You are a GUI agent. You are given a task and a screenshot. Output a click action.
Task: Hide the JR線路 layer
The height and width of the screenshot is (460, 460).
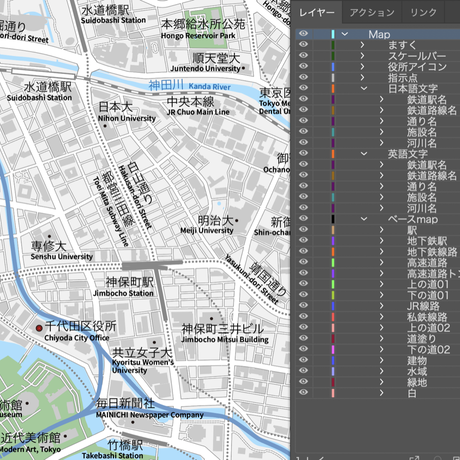tap(303, 305)
